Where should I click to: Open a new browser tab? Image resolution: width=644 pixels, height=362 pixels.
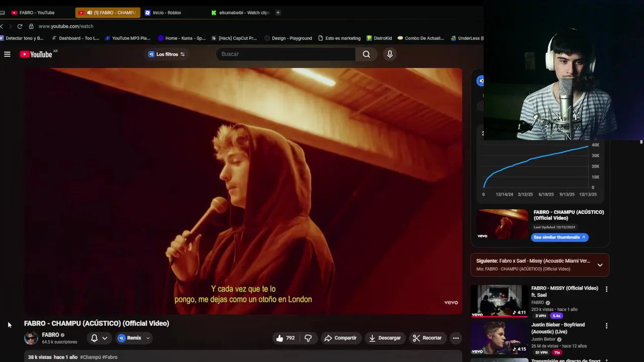[278, 13]
